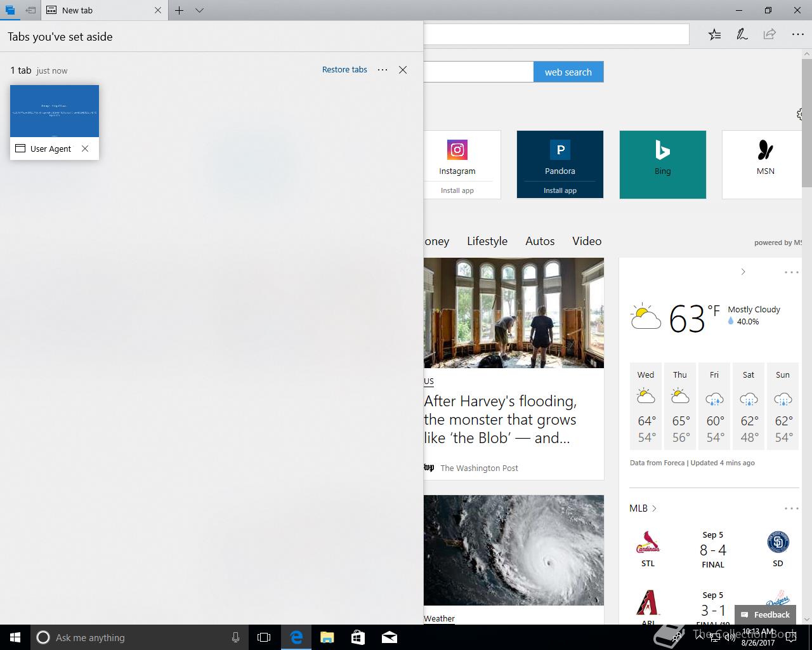This screenshot has height=650, width=812.
Task: Open the hurricane satellite image article
Action: (x=514, y=550)
